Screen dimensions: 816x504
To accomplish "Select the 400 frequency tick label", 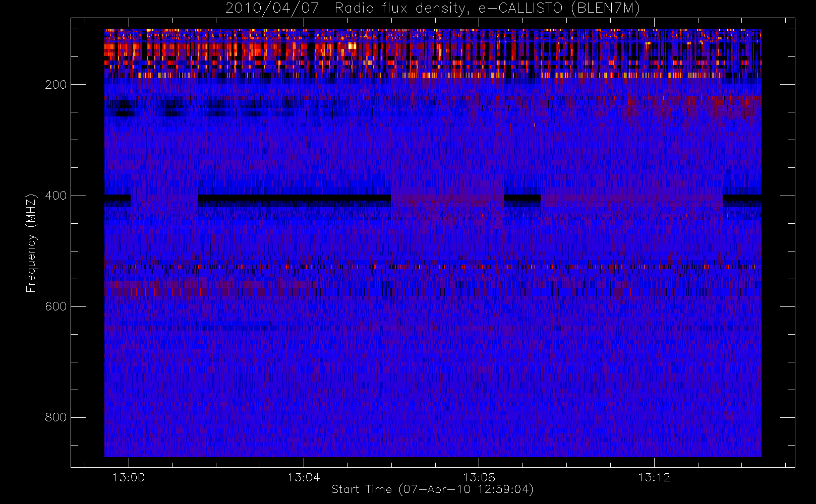I will tap(55, 196).
